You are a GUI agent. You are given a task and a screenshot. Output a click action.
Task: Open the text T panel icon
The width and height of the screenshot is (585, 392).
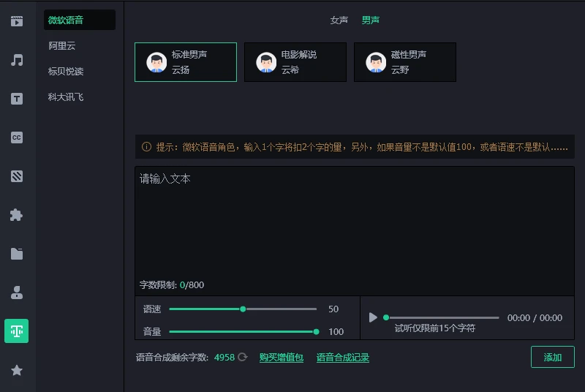17,99
